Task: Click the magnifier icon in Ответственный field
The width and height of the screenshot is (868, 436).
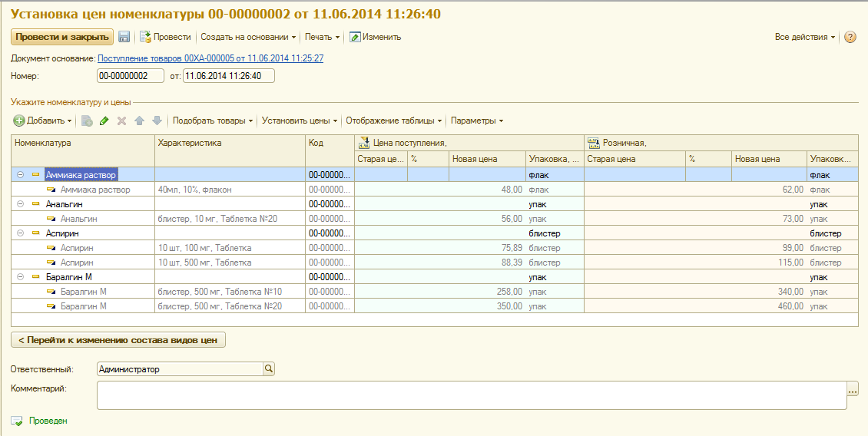Action: click(268, 369)
